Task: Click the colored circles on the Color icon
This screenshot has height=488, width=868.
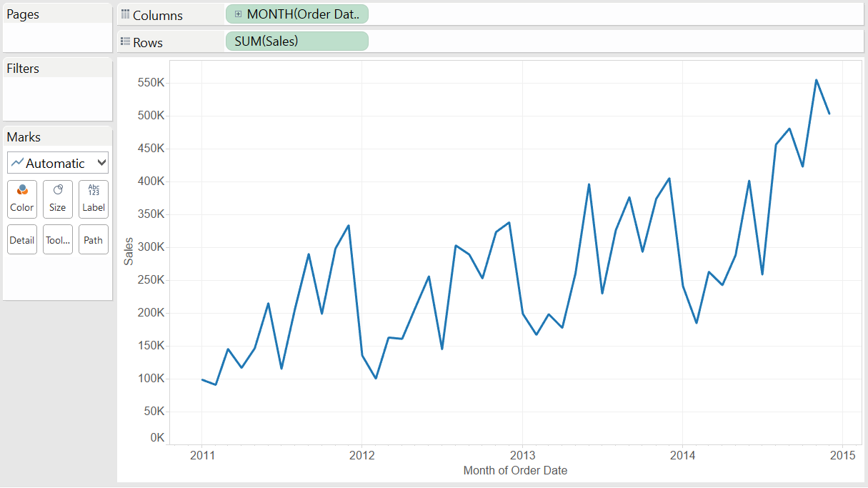Action: tap(21, 190)
